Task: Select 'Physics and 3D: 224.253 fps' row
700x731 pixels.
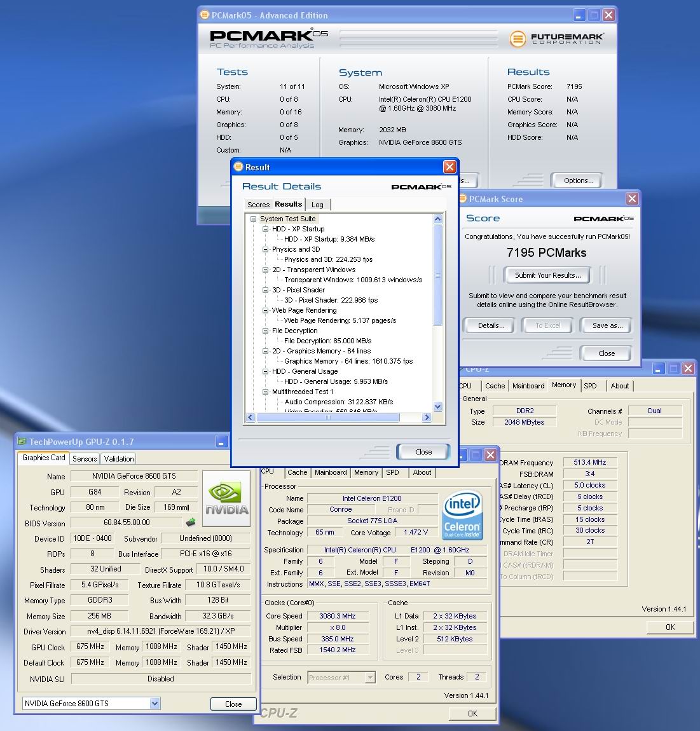Action: click(x=328, y=260)
